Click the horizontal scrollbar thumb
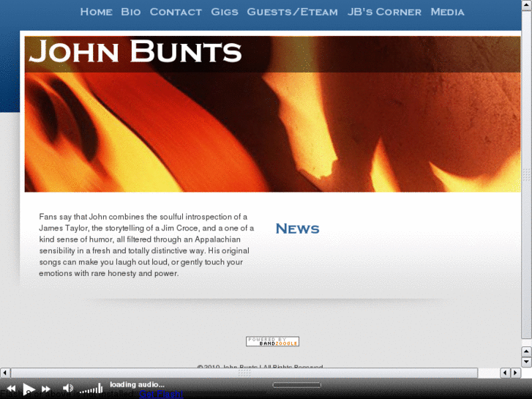The width and height of the screenshot is (532, 399). (x=244, y=373)
